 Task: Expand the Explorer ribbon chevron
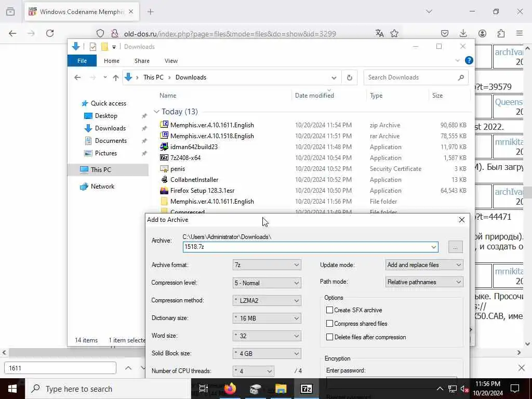click(457, 60)
